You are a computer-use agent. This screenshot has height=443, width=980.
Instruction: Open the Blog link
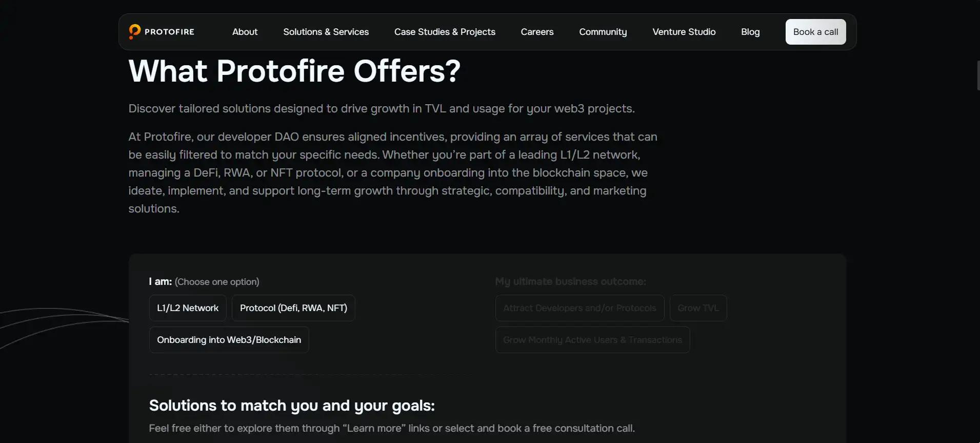coord(750,32)
